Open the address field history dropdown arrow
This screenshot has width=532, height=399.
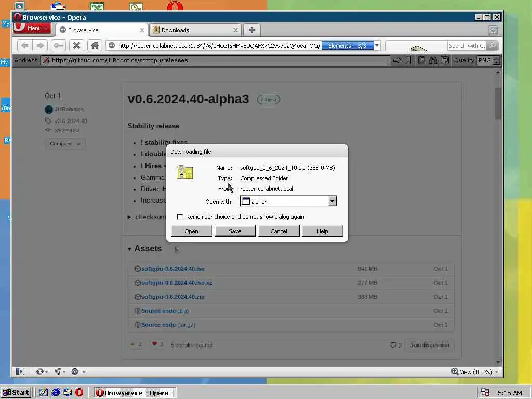377,46
